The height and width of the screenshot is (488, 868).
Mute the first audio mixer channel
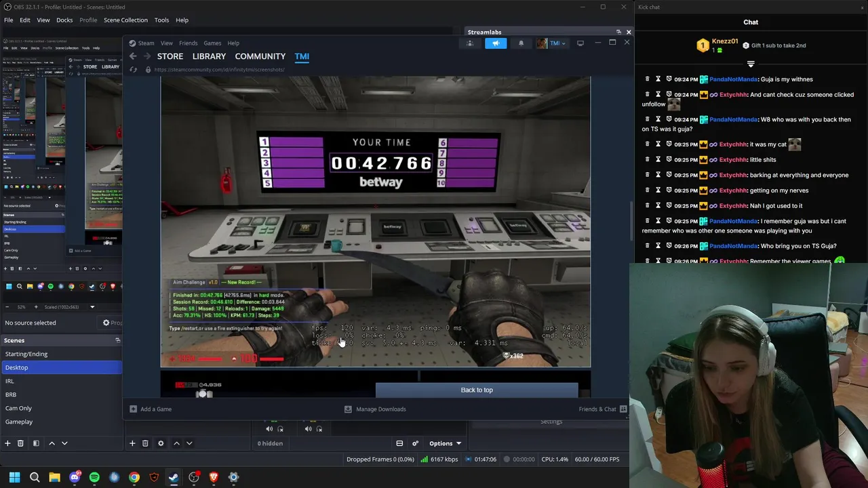269,428
